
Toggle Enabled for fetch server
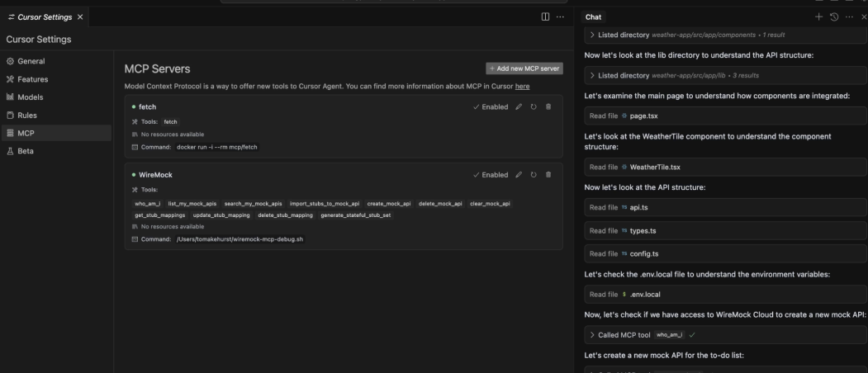(x=491, y=106)
